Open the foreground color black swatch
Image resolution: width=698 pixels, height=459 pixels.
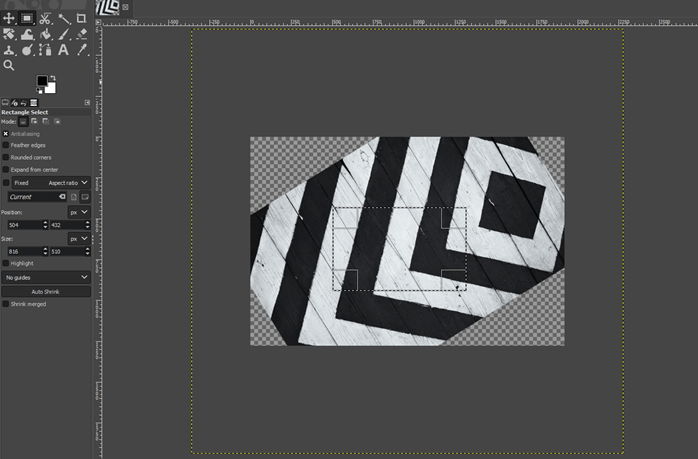pyautogui.click(x=42, y=81)
